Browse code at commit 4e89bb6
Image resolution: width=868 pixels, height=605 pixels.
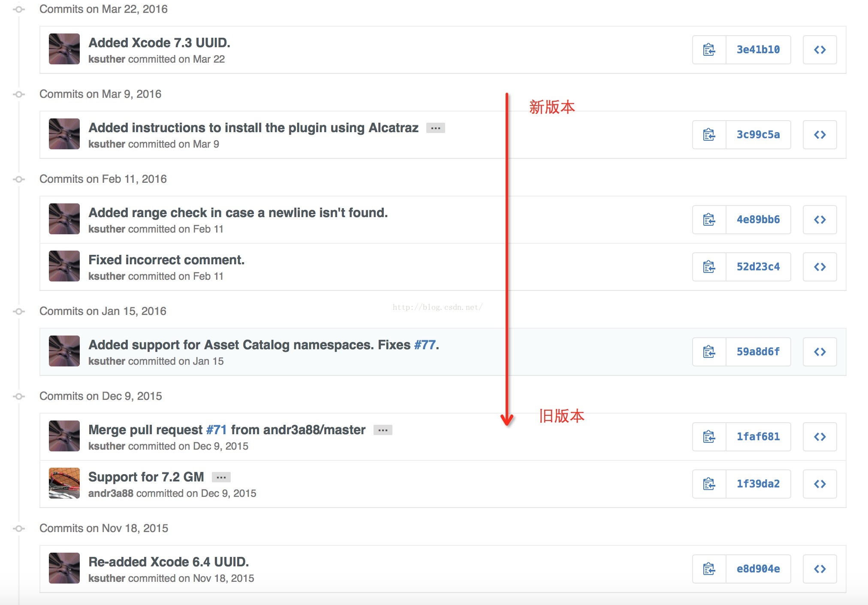[x=820, y=220]
